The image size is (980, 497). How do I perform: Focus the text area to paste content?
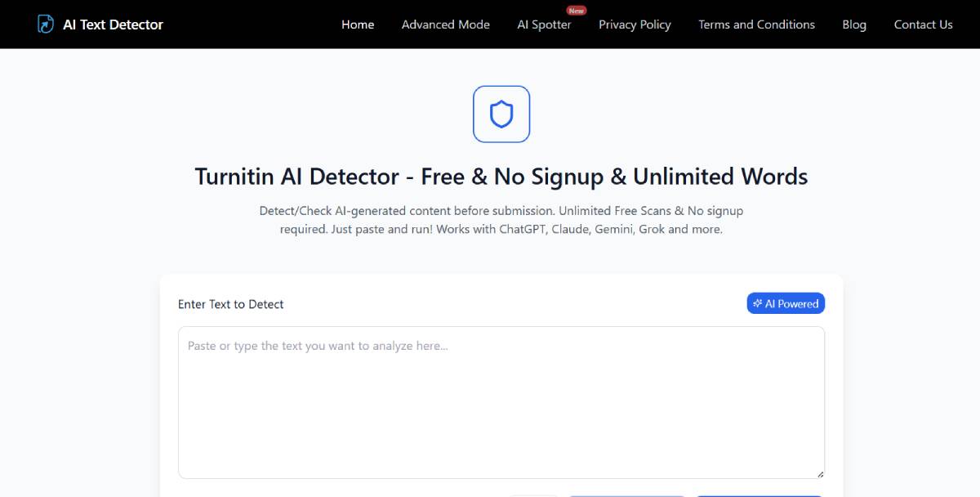pos(501,402)
